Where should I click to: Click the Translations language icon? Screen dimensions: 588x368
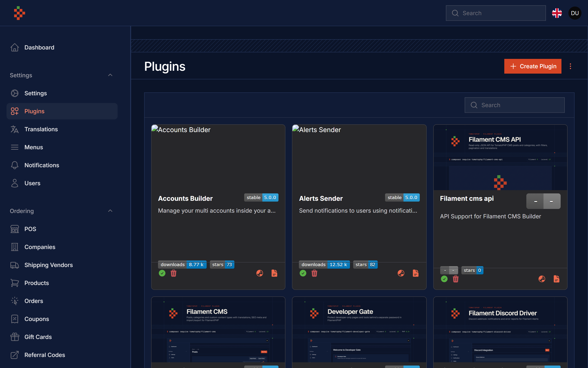(x=14, y=129)
